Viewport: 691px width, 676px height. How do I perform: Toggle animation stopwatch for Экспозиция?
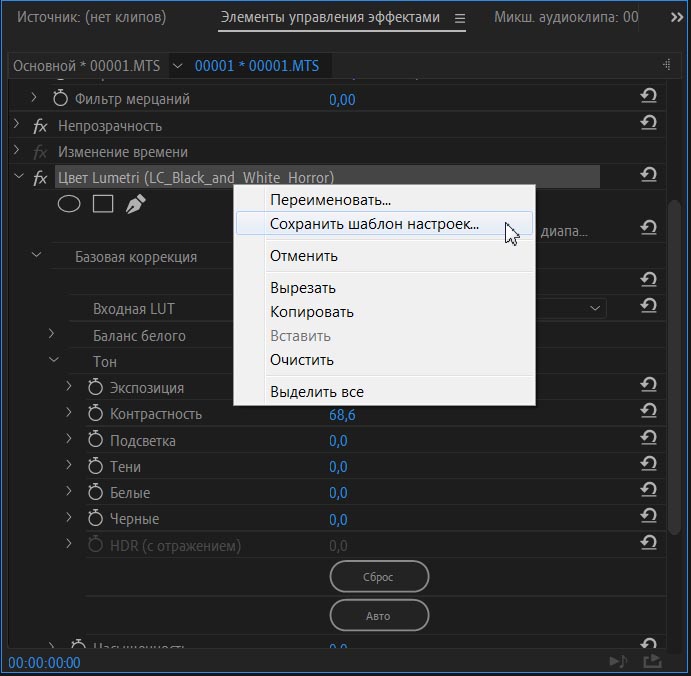pos(95,387)
